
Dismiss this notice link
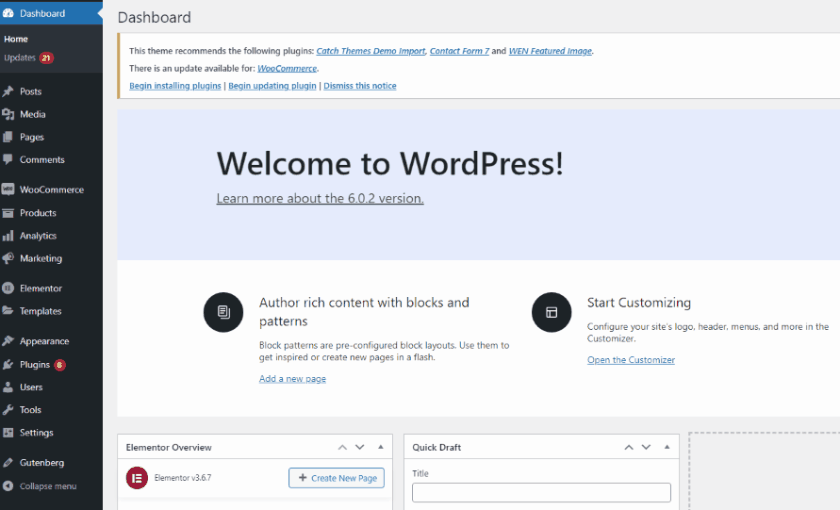(x=360, y=86)
